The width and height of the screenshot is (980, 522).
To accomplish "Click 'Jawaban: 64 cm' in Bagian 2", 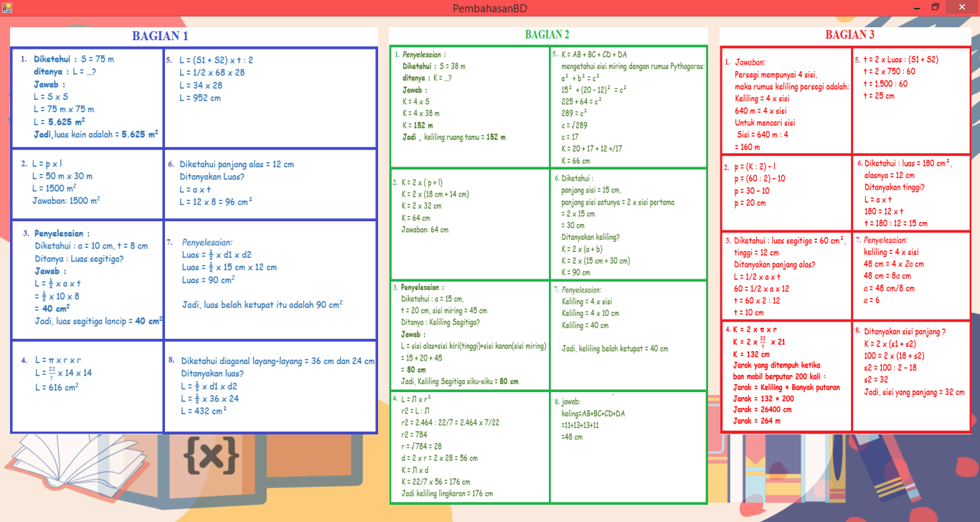I will (425, 230).
